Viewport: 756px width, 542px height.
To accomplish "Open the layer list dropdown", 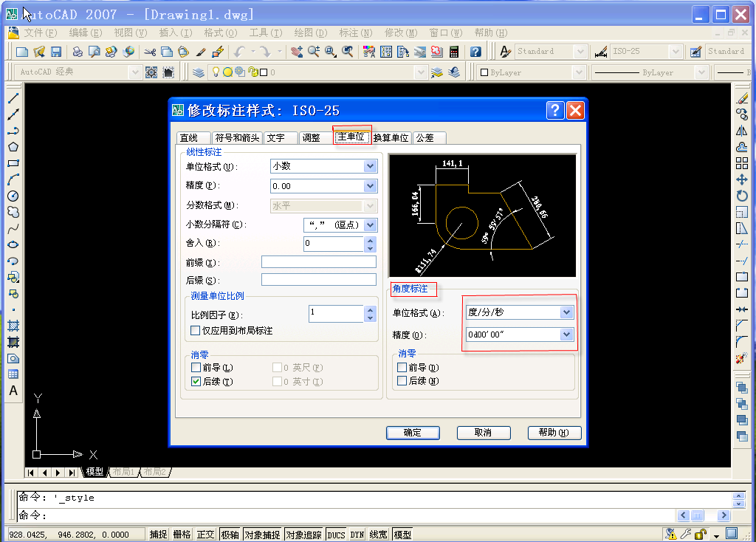I will 421,72.
